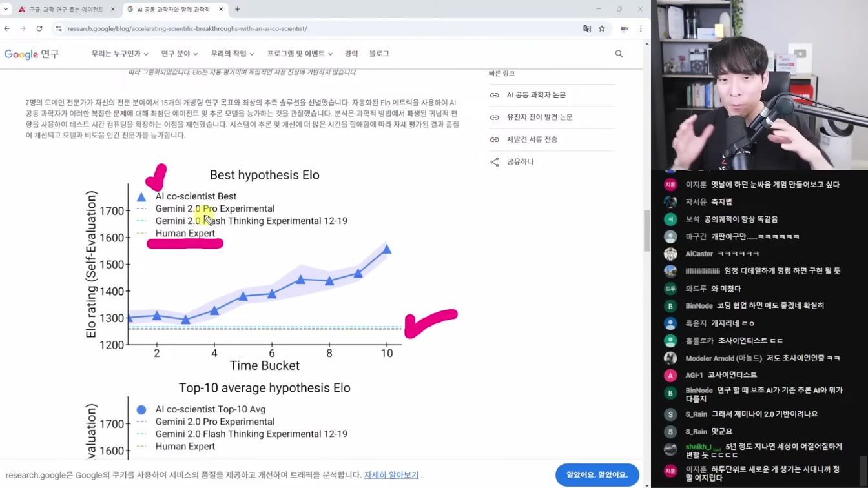The height and width of the screenshot is (488, 868).
Task: Click 'AI co-scientist Top-10 Avg' legend entry
Action: (x=211, y=409)
